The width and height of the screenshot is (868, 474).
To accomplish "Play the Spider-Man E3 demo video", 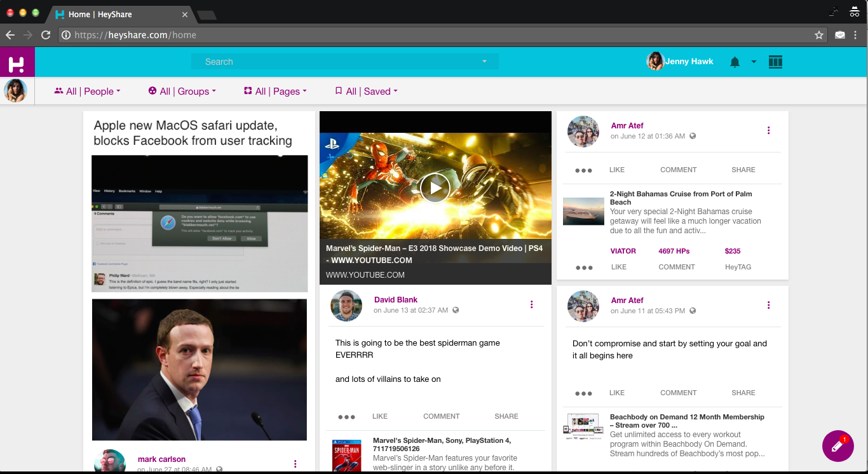I will (x=435, y=187).
